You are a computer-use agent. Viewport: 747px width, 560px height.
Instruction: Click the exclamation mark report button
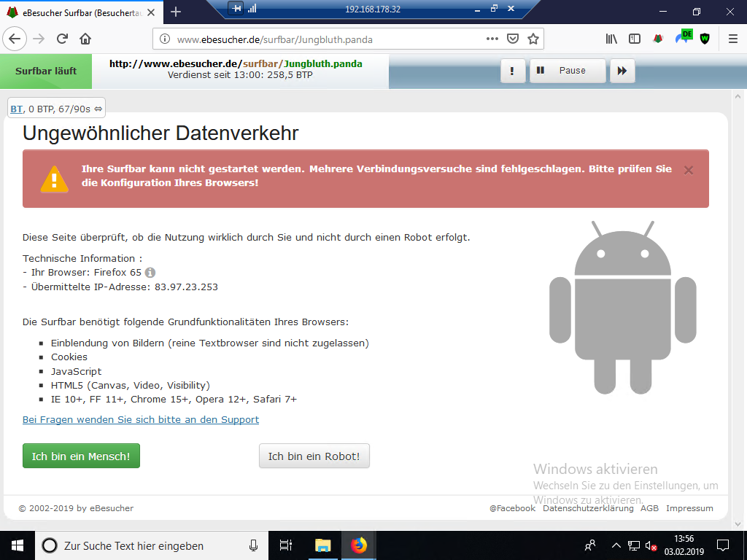(x=513, y=71)
